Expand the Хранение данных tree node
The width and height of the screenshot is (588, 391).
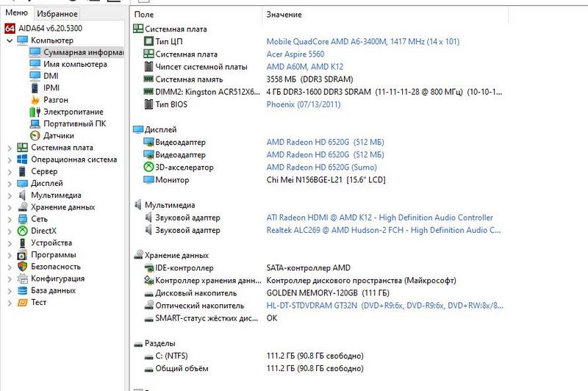[x=10, y=207]
